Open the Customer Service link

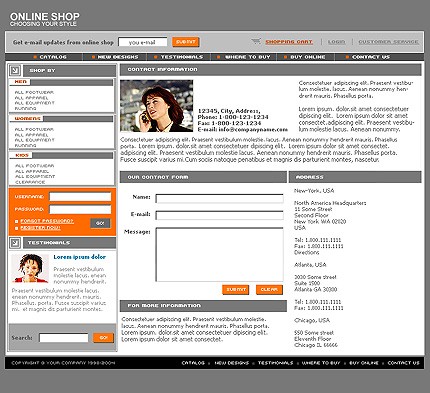click(x=388, y=42)
